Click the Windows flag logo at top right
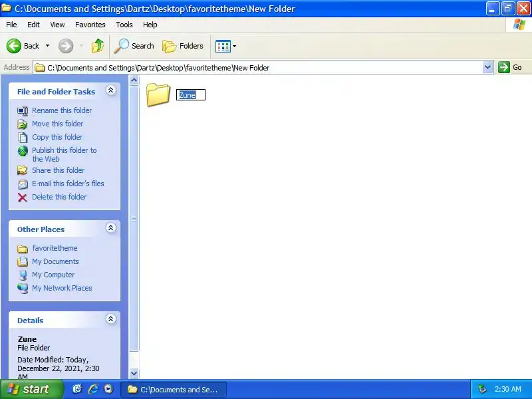Screen dimensions: 532x399 [519, 25]
